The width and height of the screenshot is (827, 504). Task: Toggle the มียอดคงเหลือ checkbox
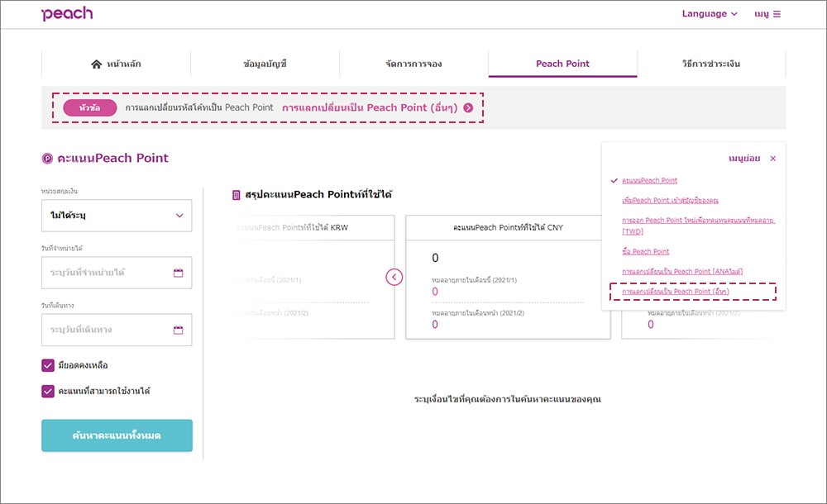click(x=48, y=365)
